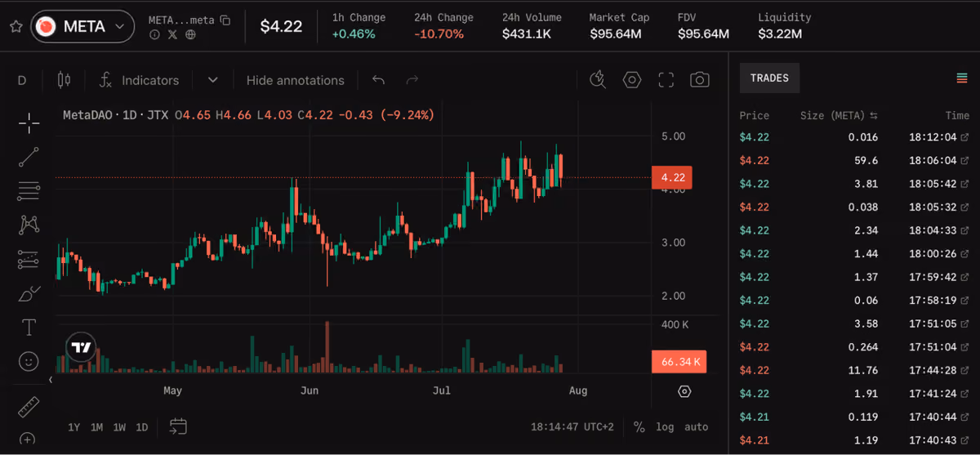Open token info circle icon
The image size is (980, 455).
[x=154, y=34]
